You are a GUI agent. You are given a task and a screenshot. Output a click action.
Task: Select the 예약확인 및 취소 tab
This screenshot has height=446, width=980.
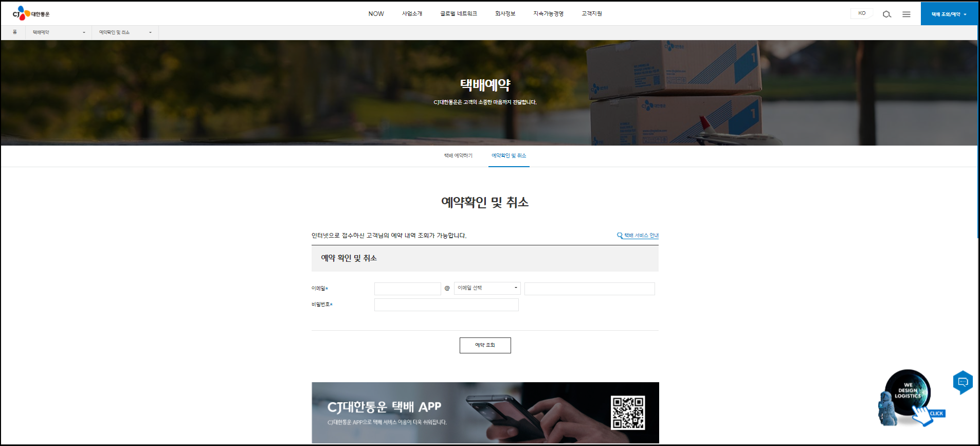click(509, 156)
